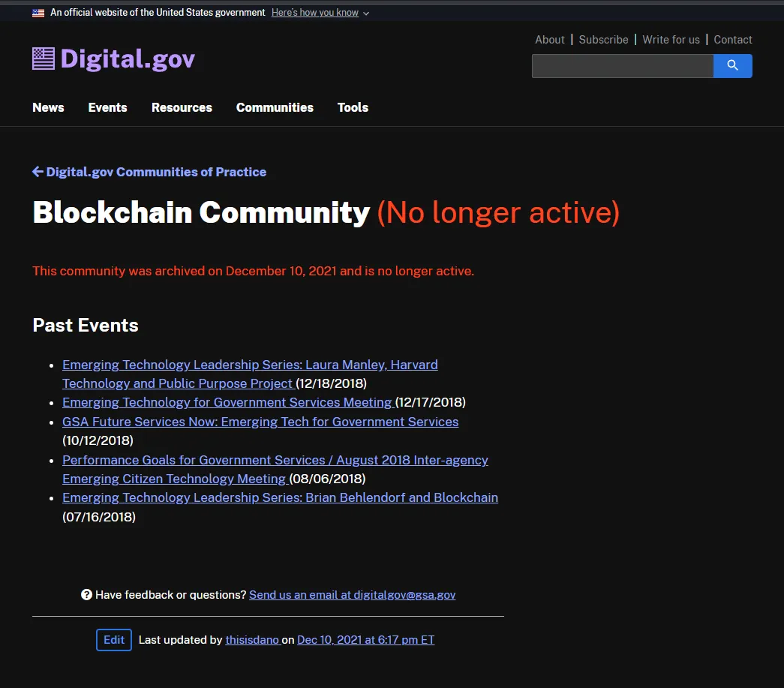Go to the About page
The width and height of the screenshot is (784, 688).
tap(549, 40)
